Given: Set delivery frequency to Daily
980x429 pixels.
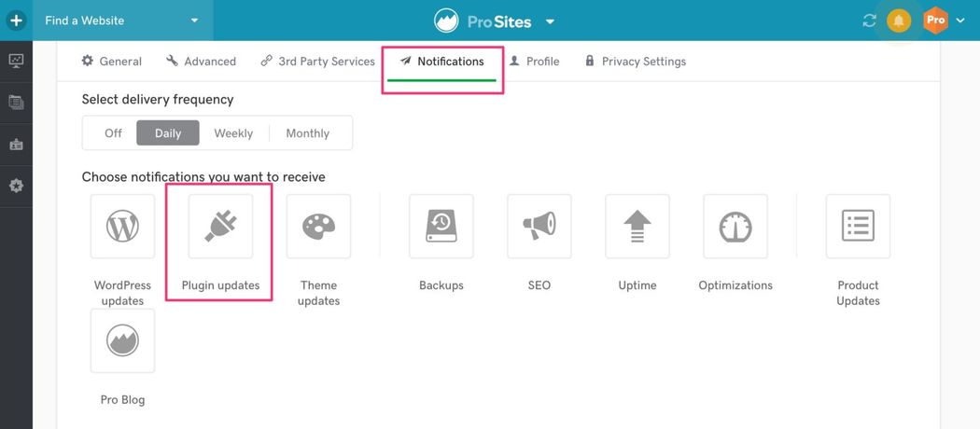Looking at the screenshot, I should [168, 133].
